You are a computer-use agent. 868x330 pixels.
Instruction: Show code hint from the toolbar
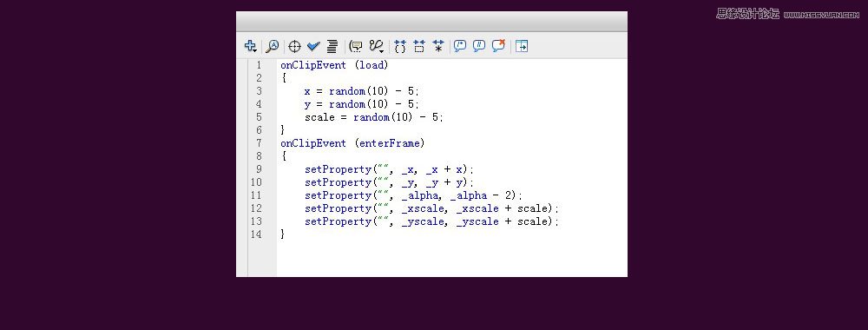click(357, 46)
